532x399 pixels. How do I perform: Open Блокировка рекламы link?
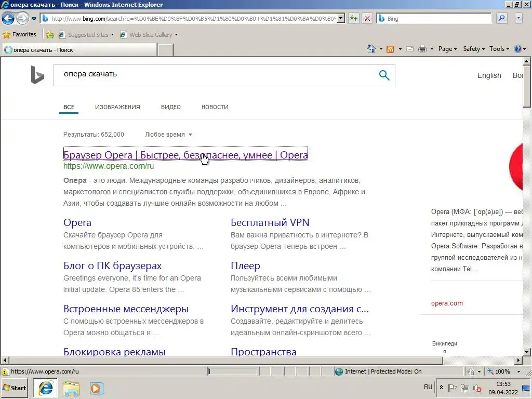click(x=114, y=352)
